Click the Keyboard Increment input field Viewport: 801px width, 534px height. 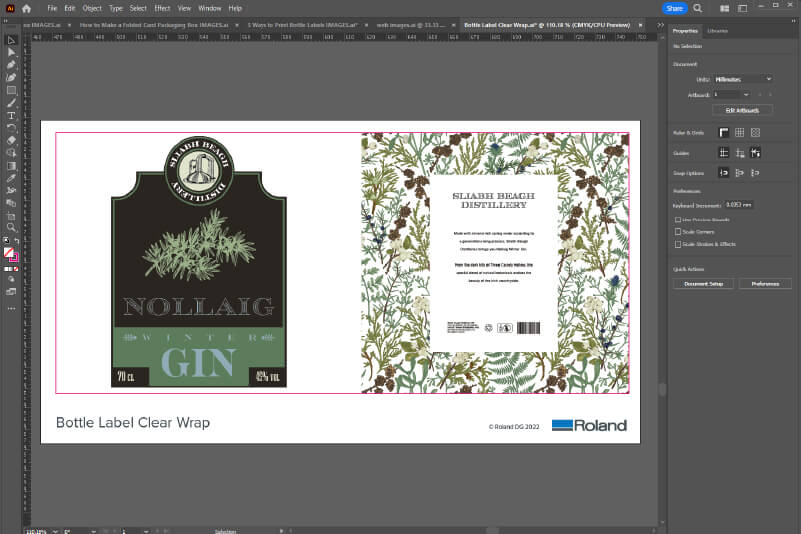pyautogui.click(x=739, y=205)
